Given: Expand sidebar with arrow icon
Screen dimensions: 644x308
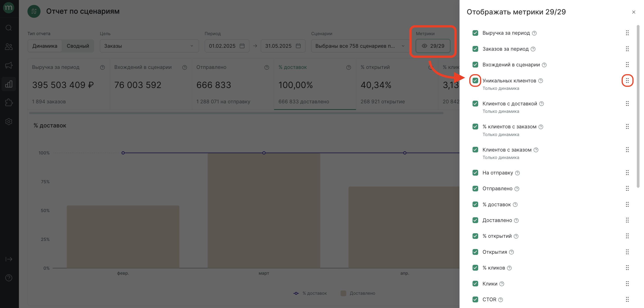Looking at the screenshot, I should [x=9, y=259].
